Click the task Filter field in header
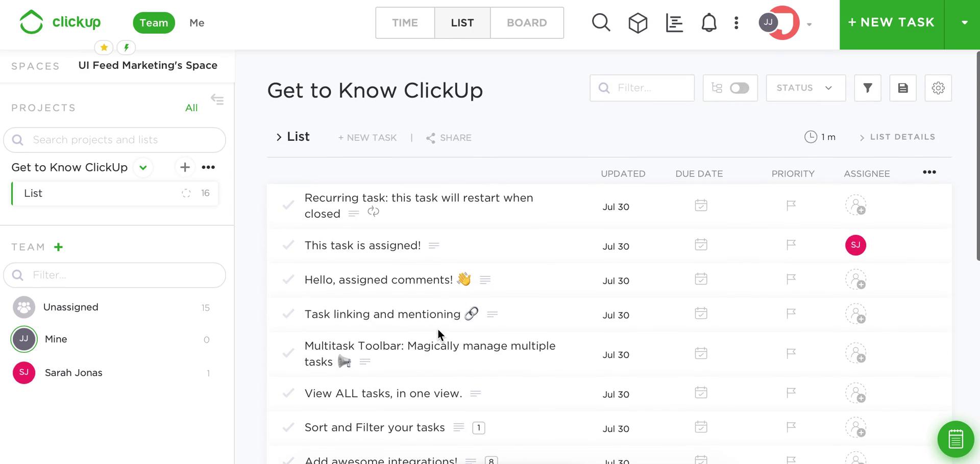 pyautogui.click(x=642, y=88)
